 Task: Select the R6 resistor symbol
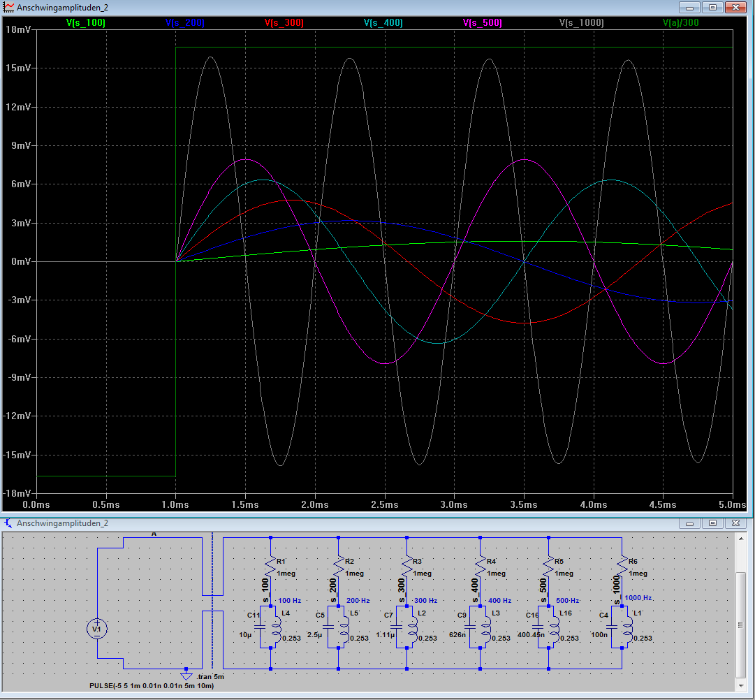tap(621, 564)
